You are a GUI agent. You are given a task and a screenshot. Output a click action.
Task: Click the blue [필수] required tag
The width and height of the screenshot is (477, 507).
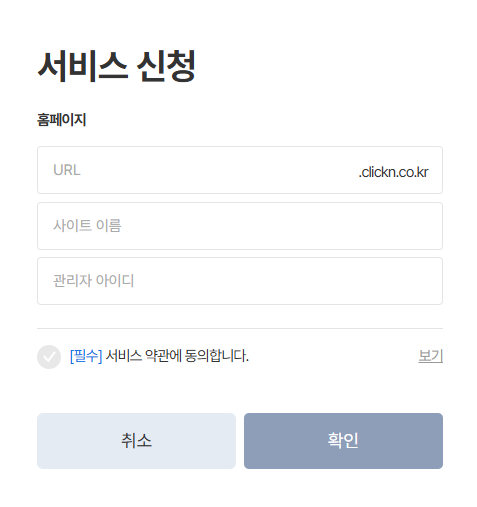point(86,356)
